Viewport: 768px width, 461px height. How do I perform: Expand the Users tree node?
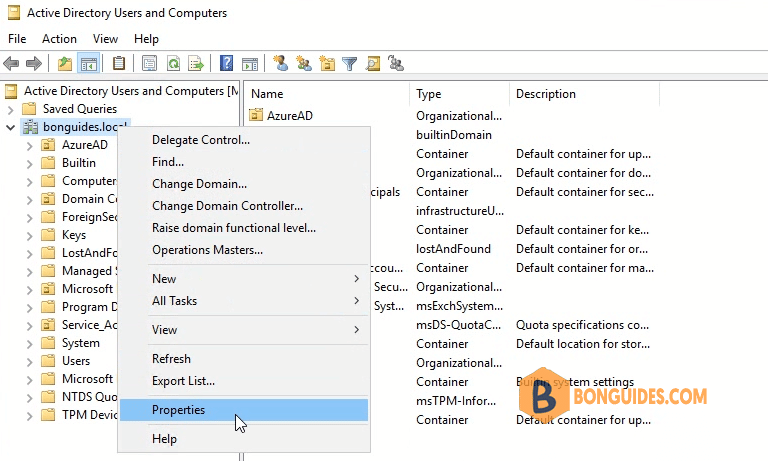click(29, 362)
